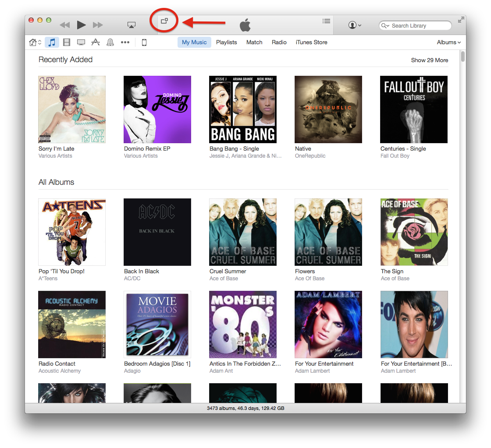
Task: Open the Back In Black album cover
Action: 157,232
